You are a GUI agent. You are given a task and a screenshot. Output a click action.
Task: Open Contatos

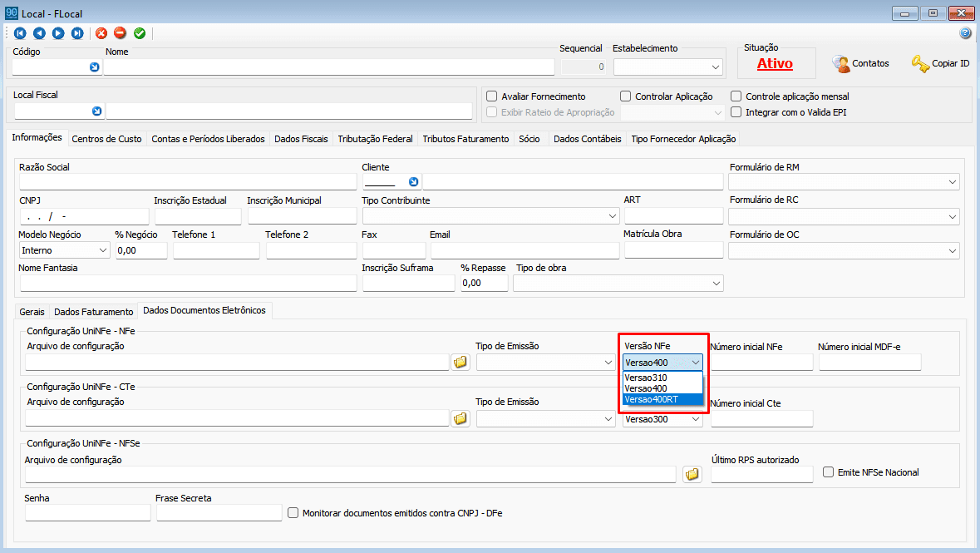pyautogui.click(x=860, y=63)
